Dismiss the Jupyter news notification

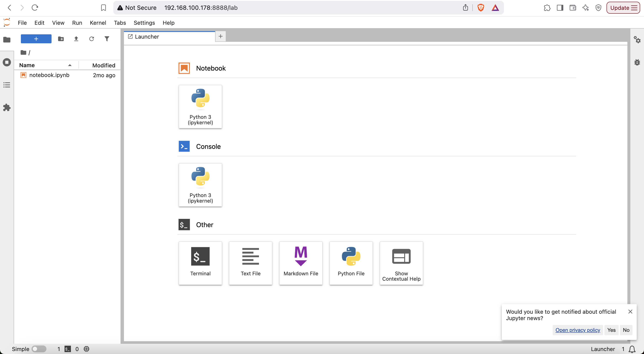[630, 311]
